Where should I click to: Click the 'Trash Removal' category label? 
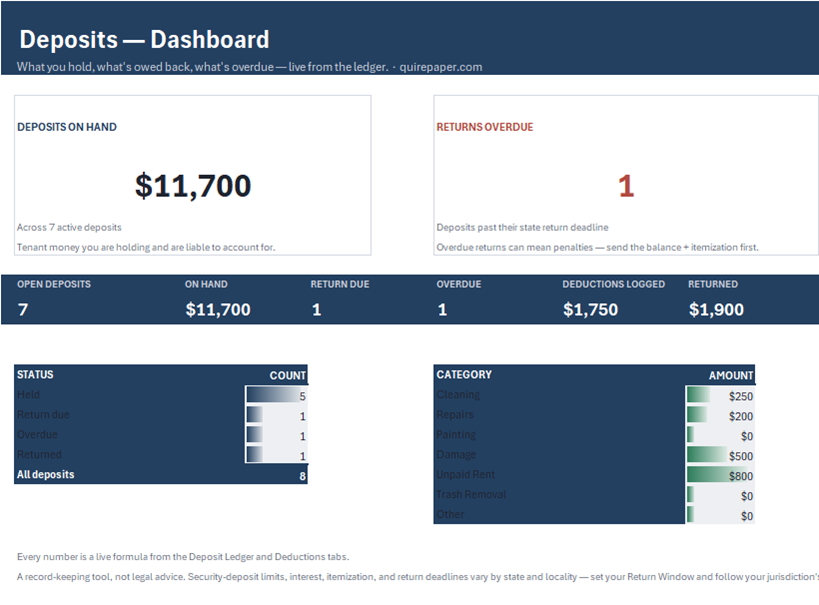tap(471, 494)
